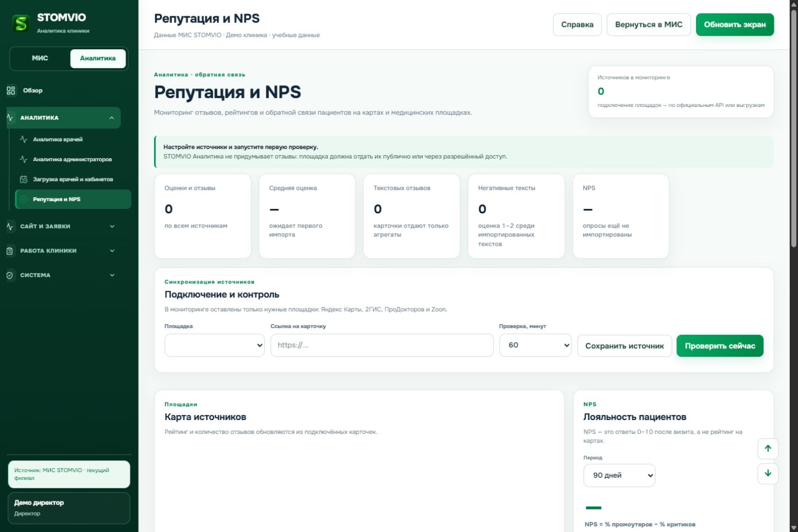
Task: Open the Проверка, минут dropdown
Action: [x=535, y=346]
